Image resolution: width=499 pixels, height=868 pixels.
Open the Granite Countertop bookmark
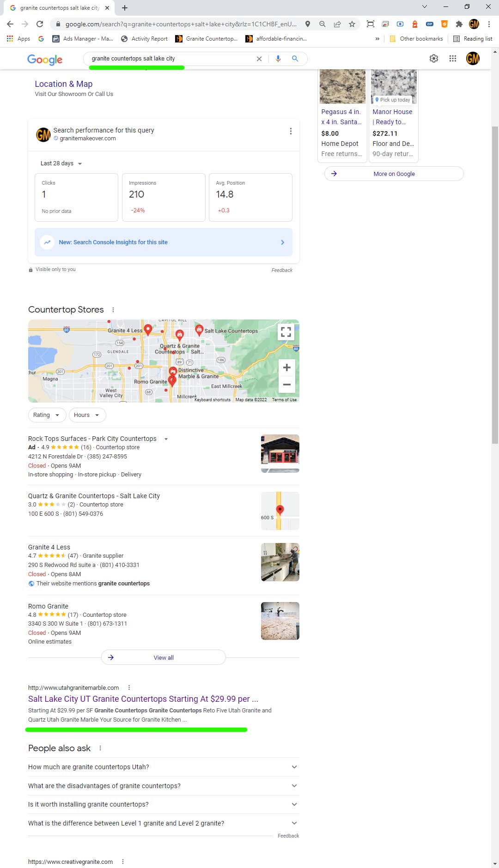click(207, 39)
